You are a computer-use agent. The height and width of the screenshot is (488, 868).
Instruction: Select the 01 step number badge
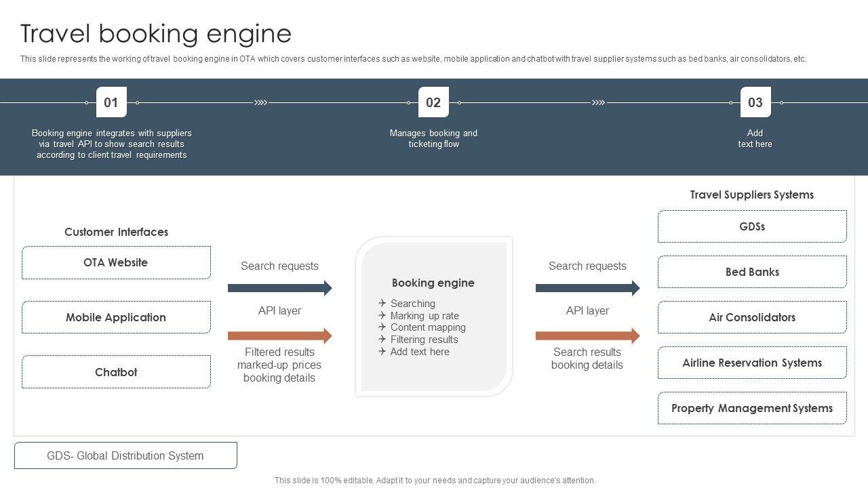tap(111, 102)
